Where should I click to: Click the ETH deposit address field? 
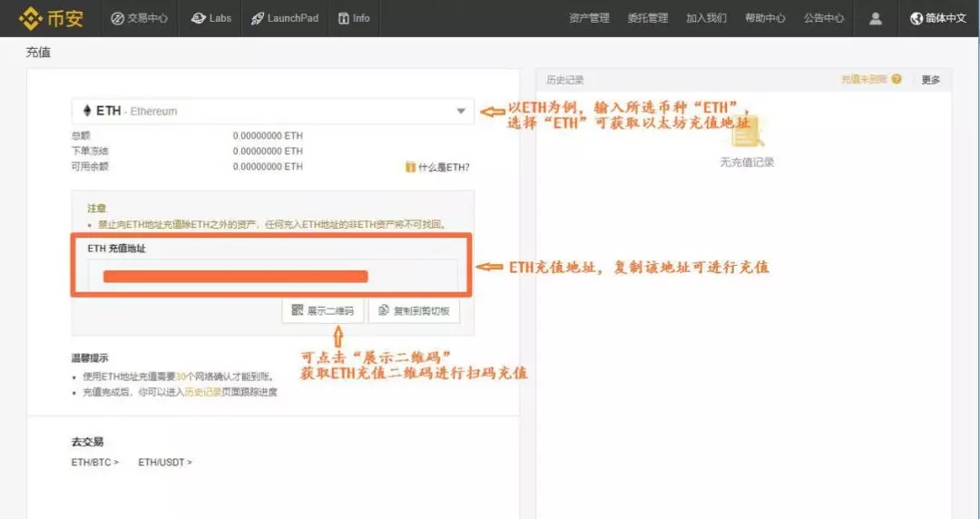pyautogui.click(x=272, y=276)
